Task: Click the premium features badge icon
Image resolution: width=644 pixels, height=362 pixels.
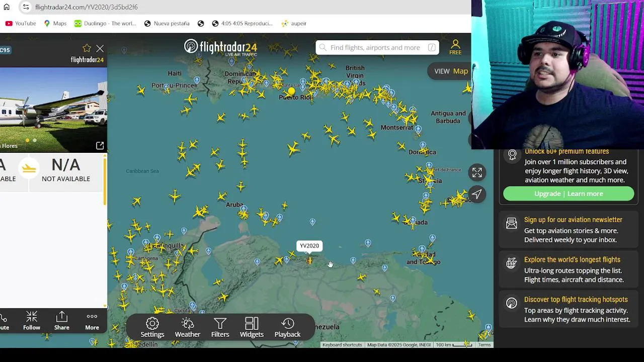Action: tap(512, 155)
